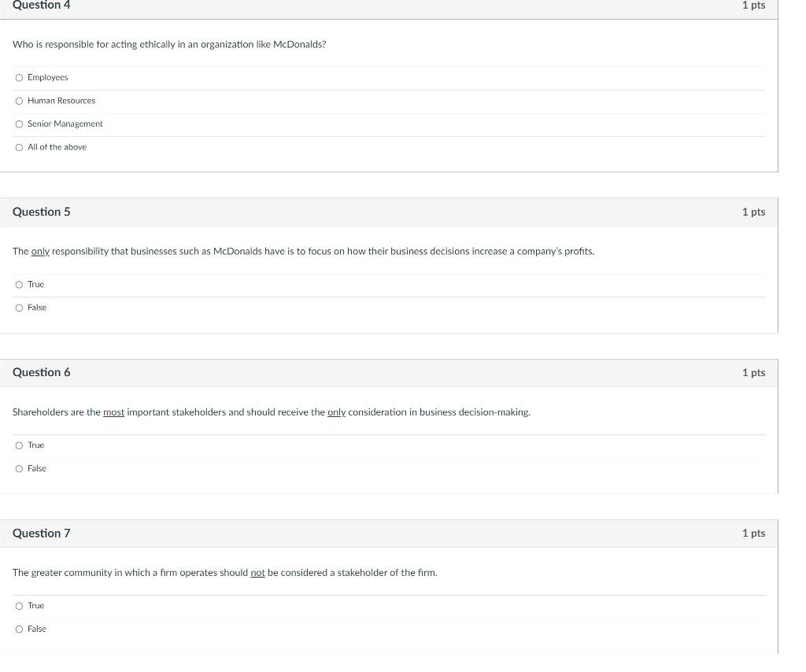Click the underlined word 'only' in Question 5
The height and width of the screenshot is (672, 806).
40,251
